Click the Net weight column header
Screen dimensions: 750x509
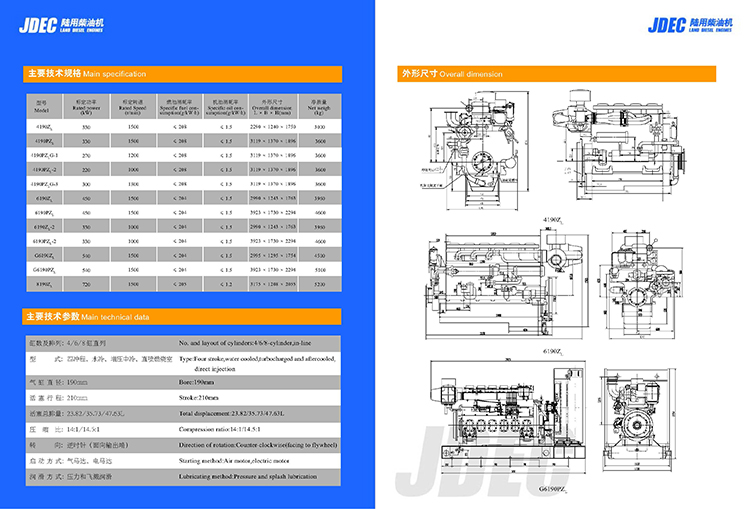click(319, 106)
